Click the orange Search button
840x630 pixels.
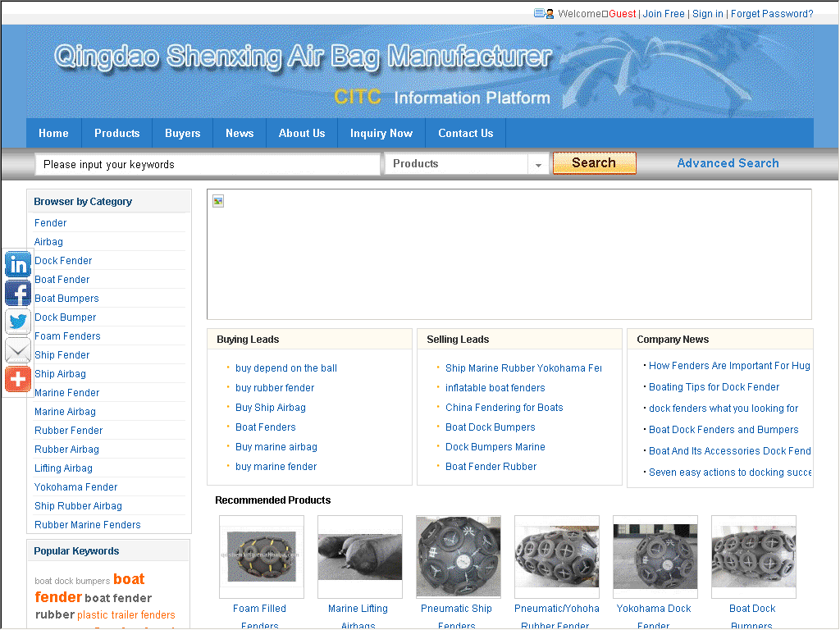(594, 163)
